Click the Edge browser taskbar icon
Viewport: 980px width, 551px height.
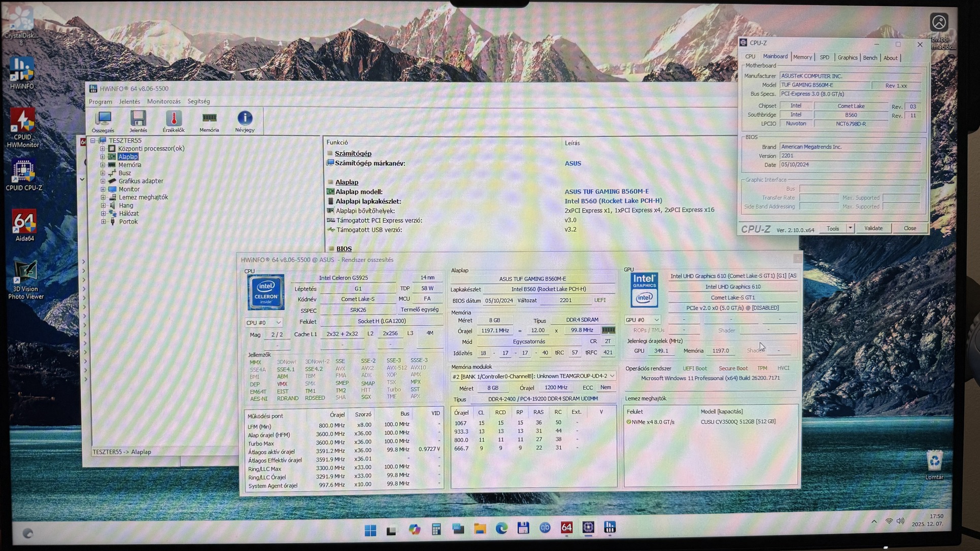pos(501,529)
